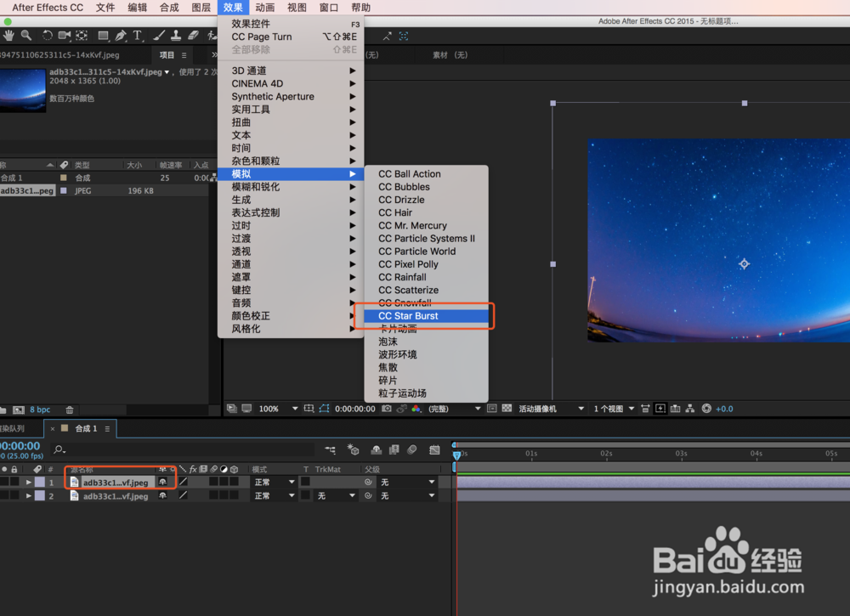Open the 颜色校正 submenu
Screen dimensions: 850x616
pos(291,316)
